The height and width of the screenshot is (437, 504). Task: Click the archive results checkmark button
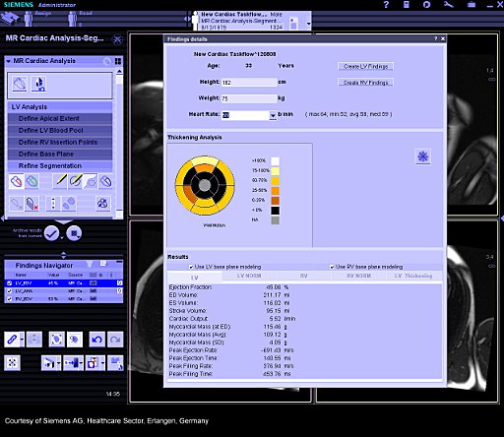pyautogui.click(x=52, y=233)
